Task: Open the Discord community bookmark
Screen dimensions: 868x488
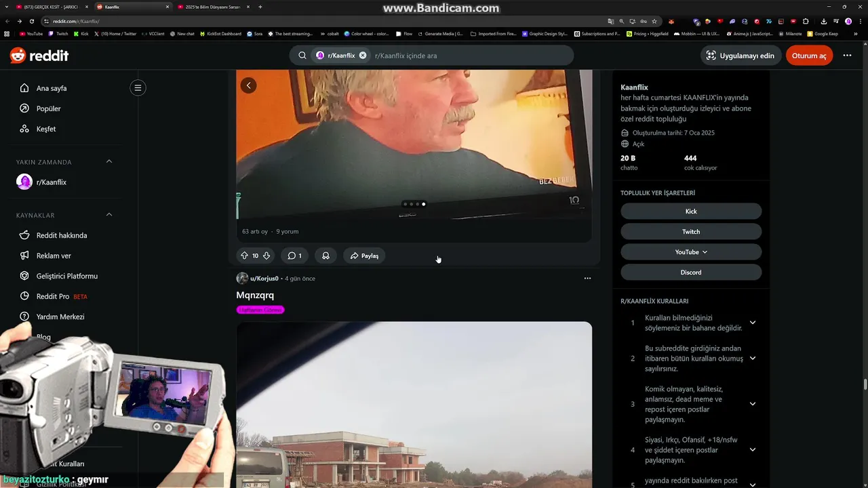Action: [x=691, y=272]
